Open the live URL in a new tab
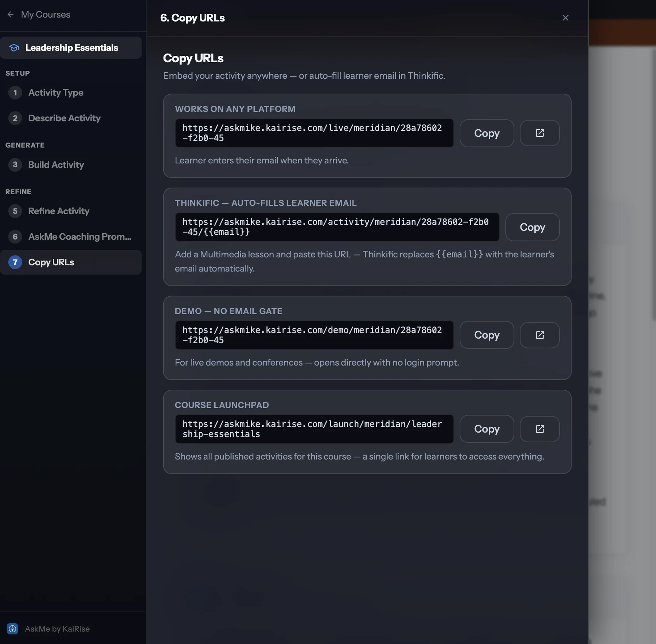This screenshot has width=656, height=644. pos(539,133)
